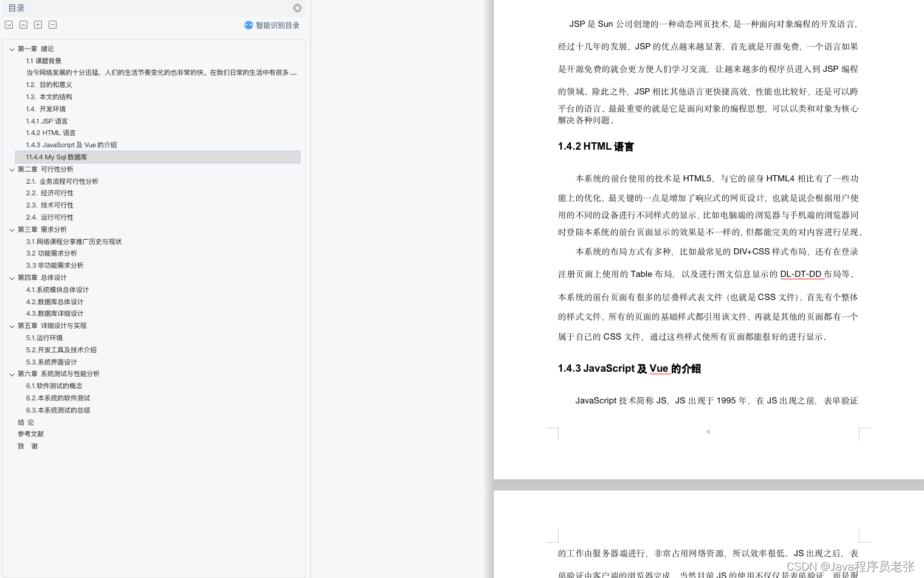Click the 目录 panel title
Viewport: 924px width, 578px height.
coord(16,8)
